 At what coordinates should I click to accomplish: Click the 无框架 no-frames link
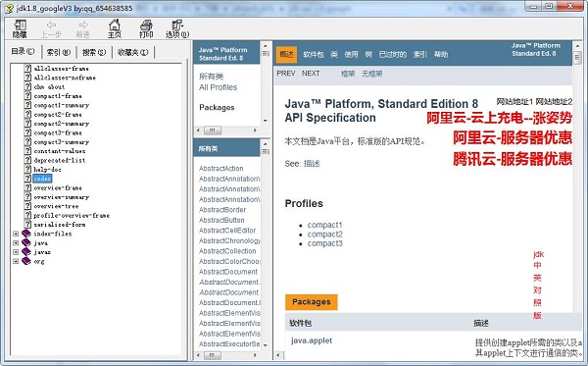372,74
